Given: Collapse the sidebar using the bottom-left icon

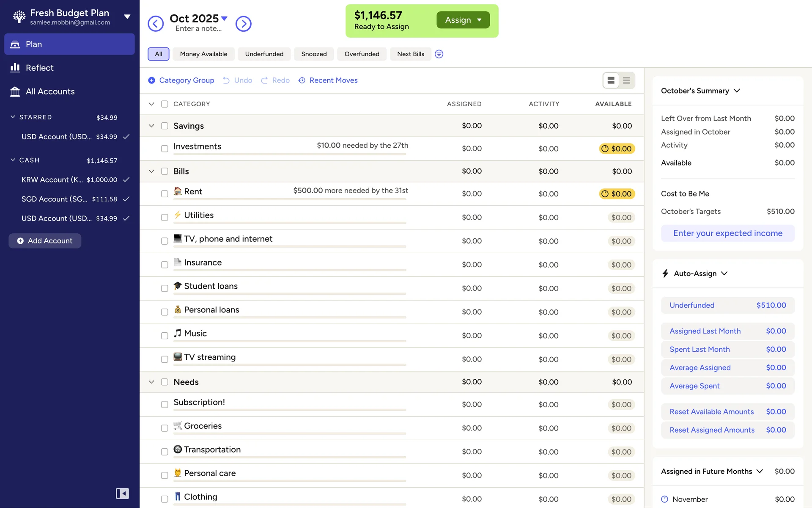Looking at the screenshot, I should coord(122,493).
